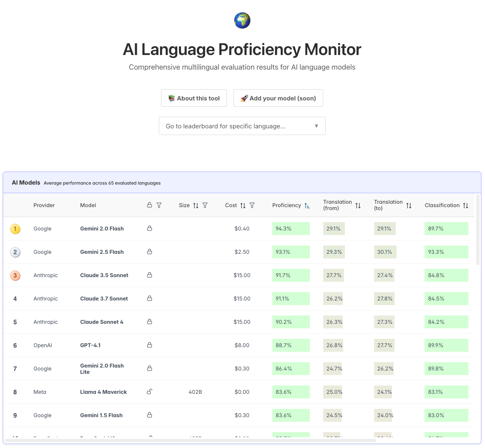485x448 pixels.
Task: Select the Gemini 2.5 Flash model name
Action: click(x=102, y=252)
